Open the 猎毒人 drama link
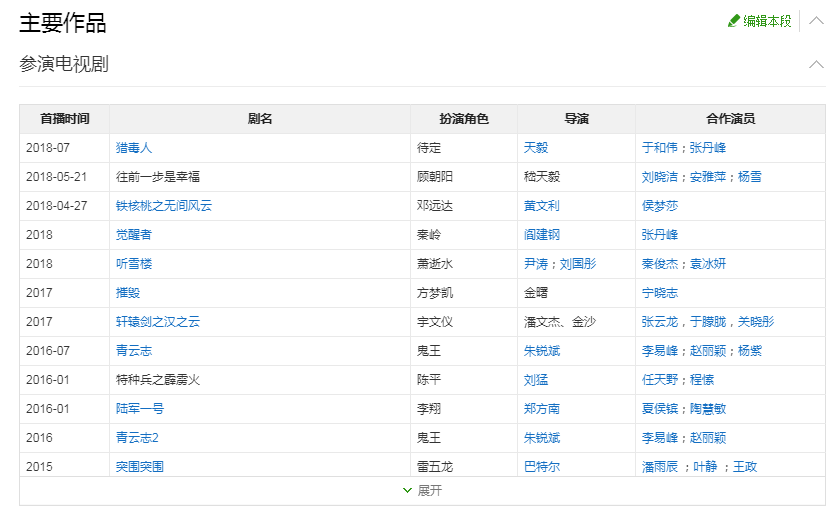This screenshot has height=512, width=829. click(x=134, y=148)
